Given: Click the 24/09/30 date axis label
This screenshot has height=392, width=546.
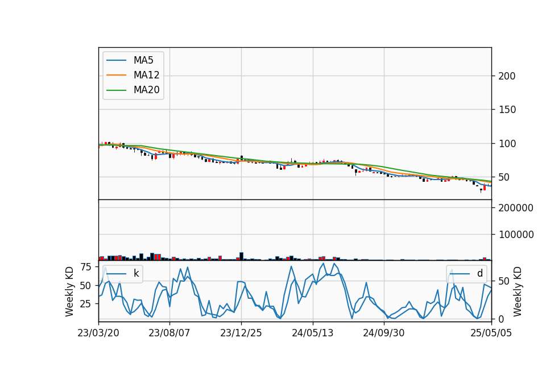Looking at the screenshot, I should click(x=384, y=333).
